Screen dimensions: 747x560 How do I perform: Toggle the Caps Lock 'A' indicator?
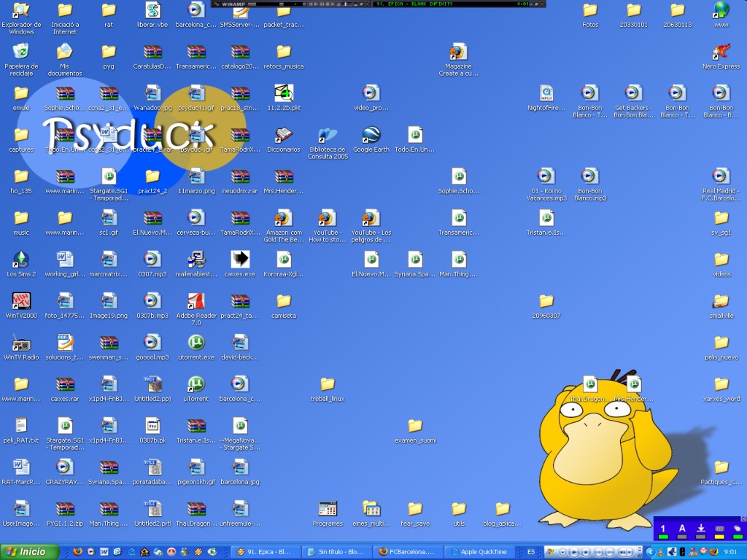[x=682, y=531]
